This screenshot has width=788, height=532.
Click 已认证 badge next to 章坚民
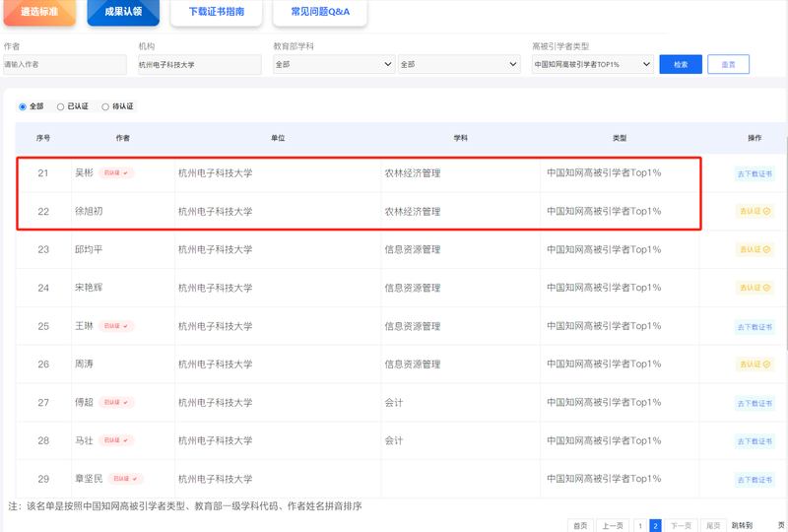tap(126, 479)
